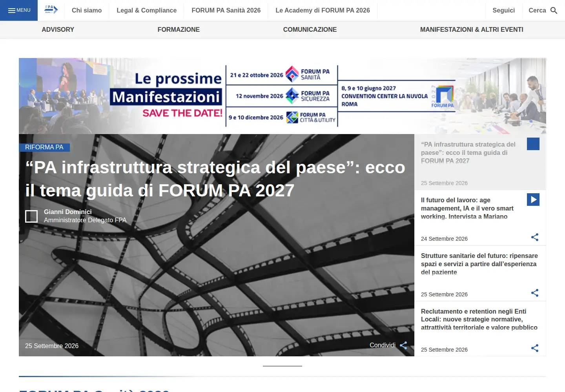Share the 'Il futuro del lavoro' article
Screen dimensions: 565x392
[535, 237]
